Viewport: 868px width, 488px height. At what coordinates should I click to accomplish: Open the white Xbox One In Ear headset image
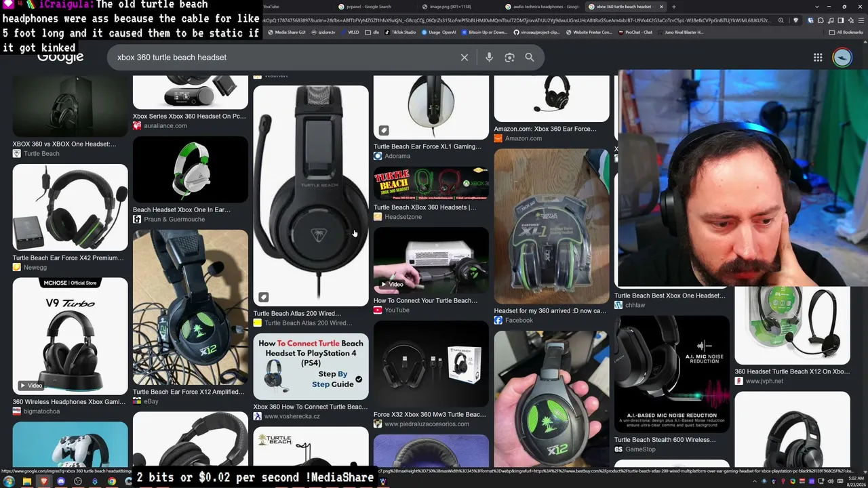pyautogui.click(x=191, y=169)
